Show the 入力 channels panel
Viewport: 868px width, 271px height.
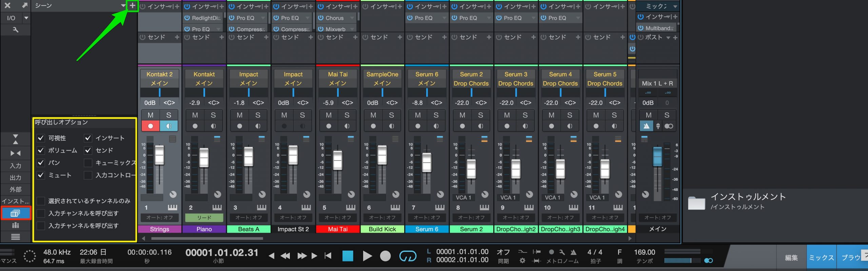[x=16, y=166]
